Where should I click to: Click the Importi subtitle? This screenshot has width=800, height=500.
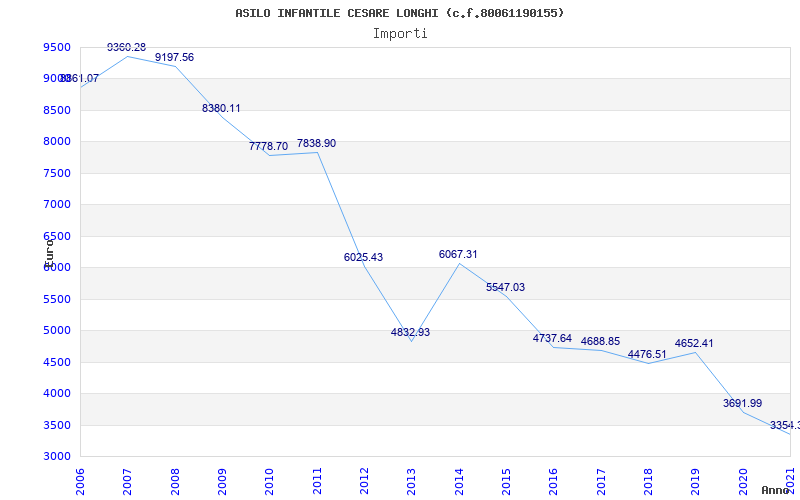(400, 34)
